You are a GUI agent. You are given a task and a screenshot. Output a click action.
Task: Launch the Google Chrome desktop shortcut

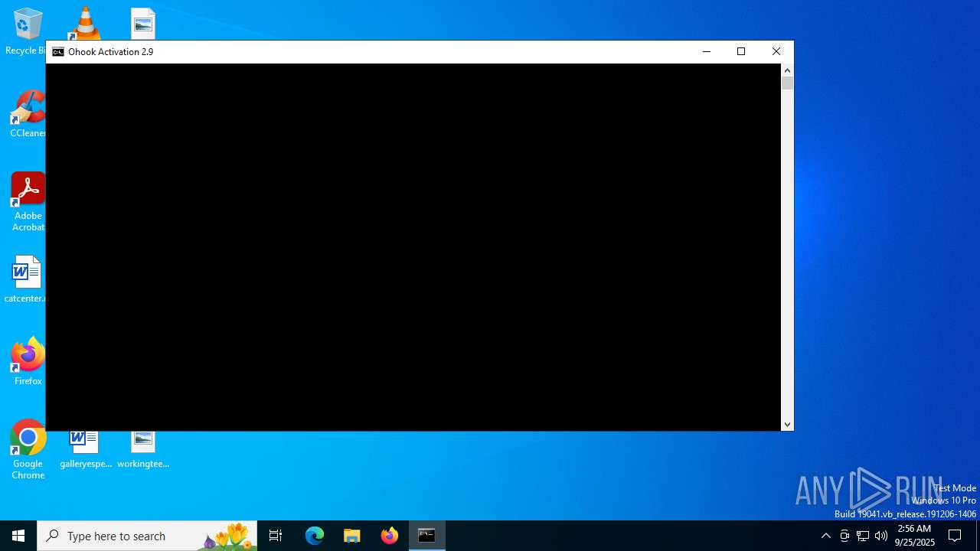tap(28, 450)
